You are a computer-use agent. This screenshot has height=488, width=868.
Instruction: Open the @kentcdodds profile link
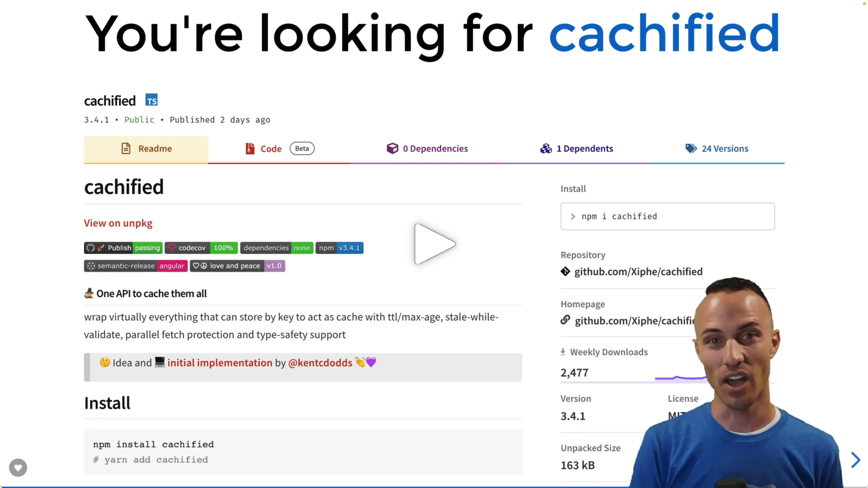click(320, 363)
